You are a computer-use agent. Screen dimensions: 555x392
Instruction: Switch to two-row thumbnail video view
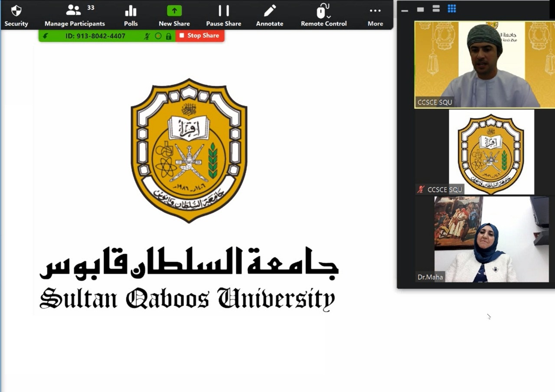click(436, 9)
